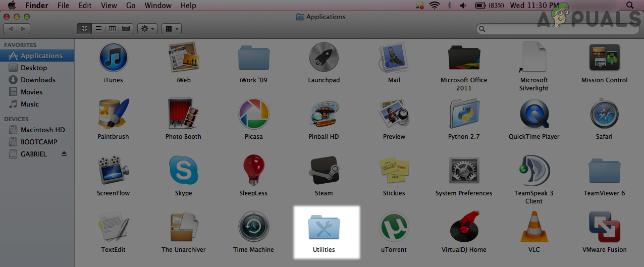Select Macintosh HD under Devices
Screen dimensions: 644x267
tap(37, 130)
